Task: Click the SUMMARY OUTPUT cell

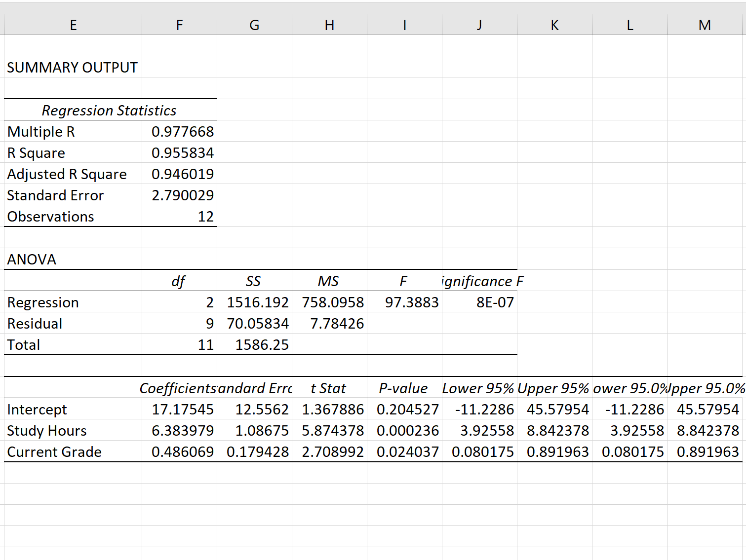Action: click(73, 67)
